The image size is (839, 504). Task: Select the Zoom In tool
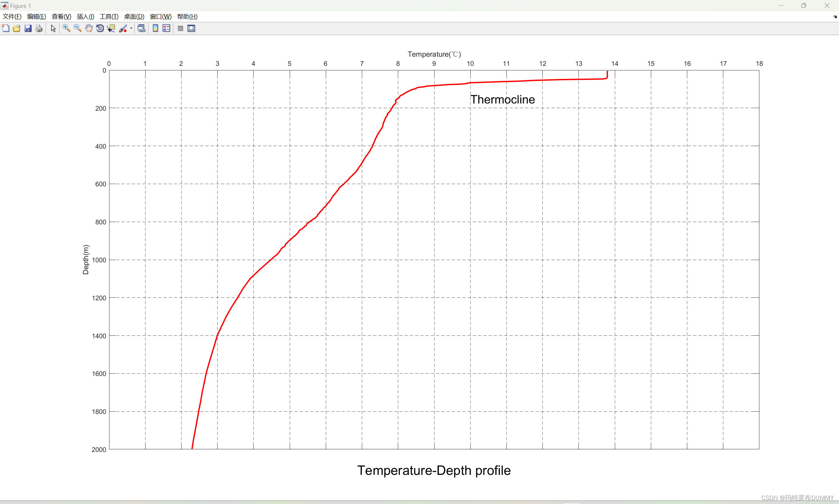[x=66, y=28]
